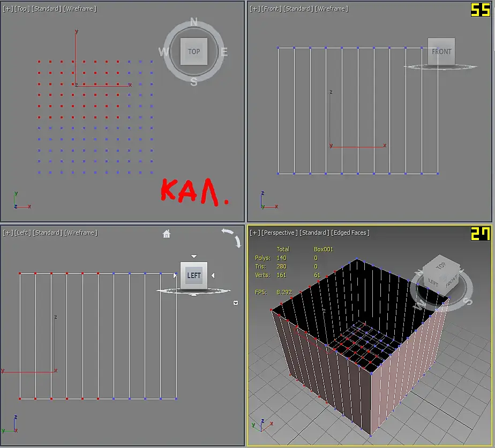Screen dimensions: 495x448
Task: Click the W compass letter in Top viewport
Action: (x=163, y=51)
